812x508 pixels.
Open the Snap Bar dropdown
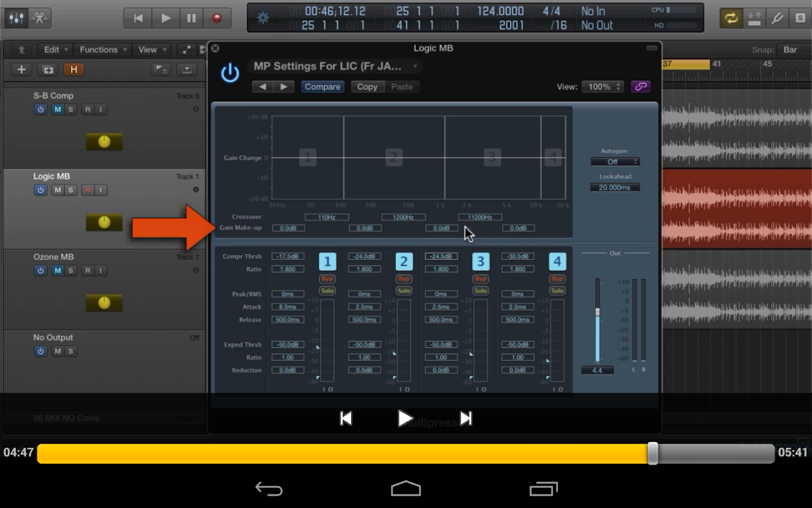(793, 50)
